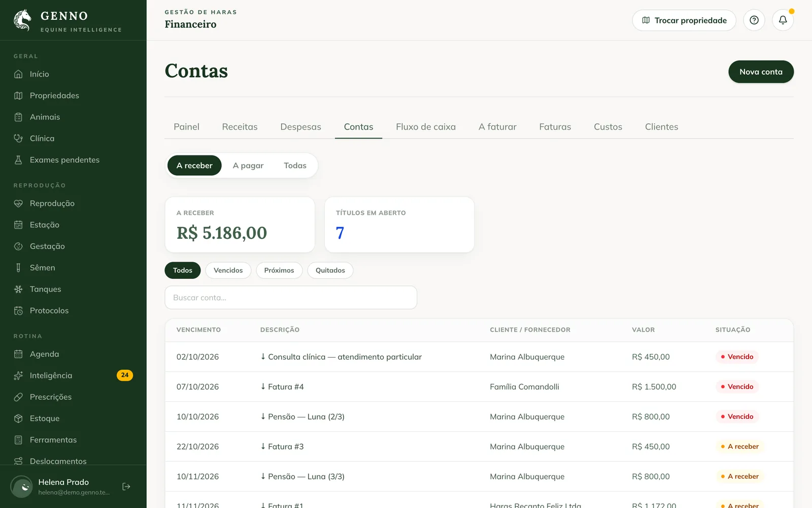Select the Todos filter chip

pyautogui.click(x=183, y=270)
